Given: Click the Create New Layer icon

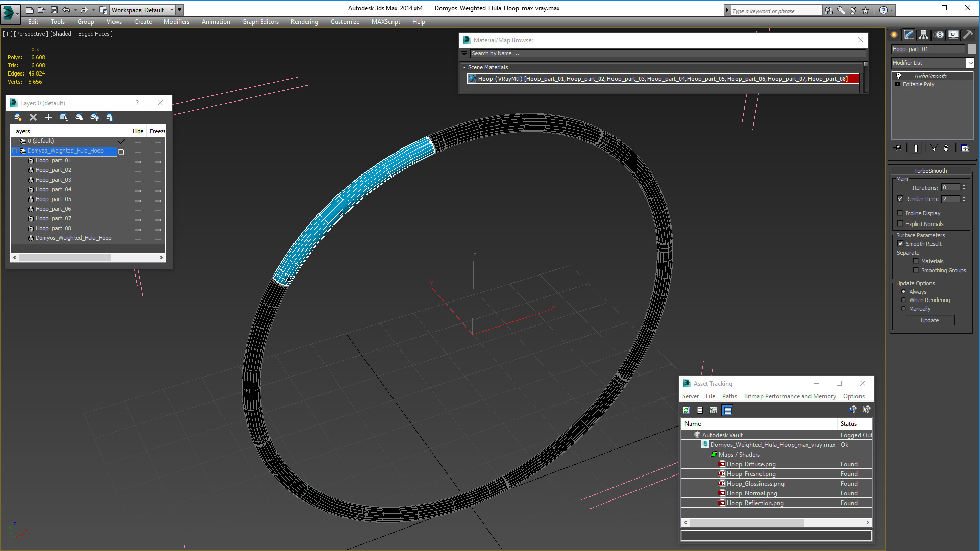Looking at the screenshot, I should [18, 117].
